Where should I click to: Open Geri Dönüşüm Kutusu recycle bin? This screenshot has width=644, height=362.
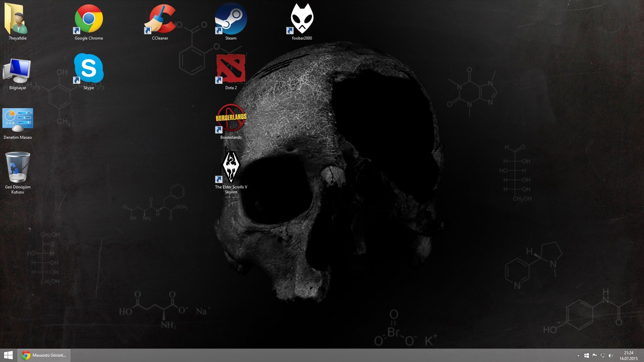coord(18,168)
